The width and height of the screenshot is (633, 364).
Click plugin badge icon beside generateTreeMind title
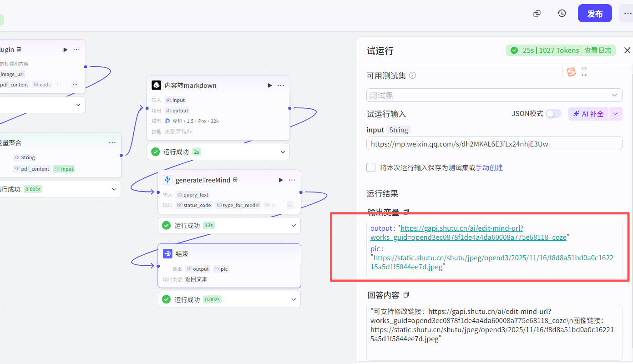click(x=235, y=180)
